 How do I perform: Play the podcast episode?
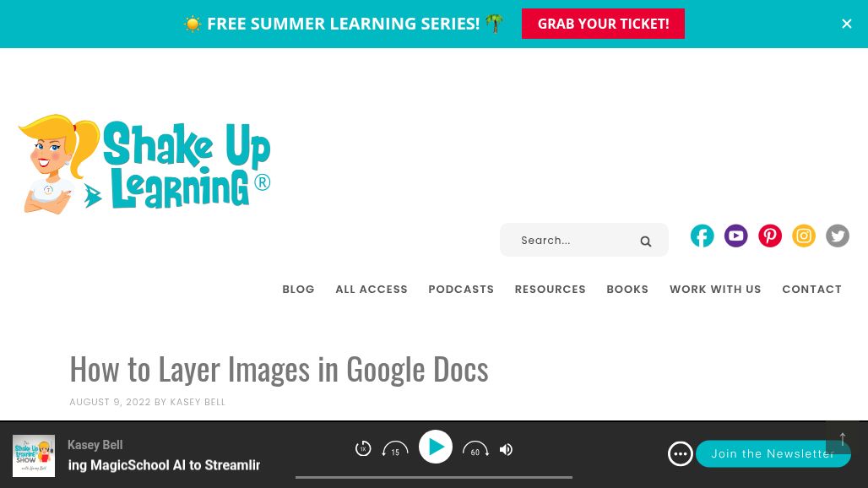[x=436, y=447]
